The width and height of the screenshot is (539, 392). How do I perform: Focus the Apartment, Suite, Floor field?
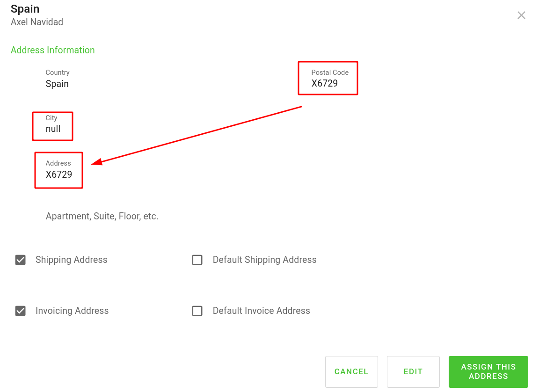coord(102,217)
